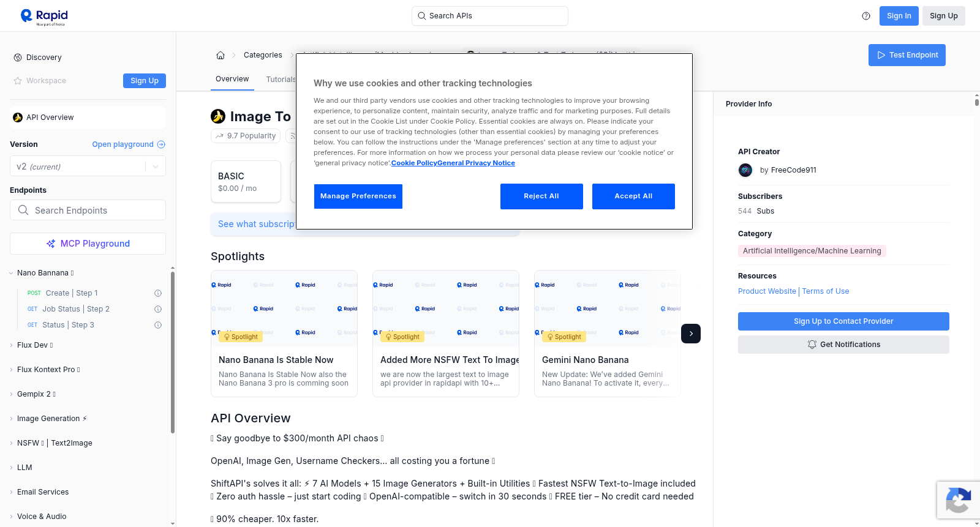Click the Rapid logo in header
The height and width of the screenshot is (527, 980).
click(44, 17)
